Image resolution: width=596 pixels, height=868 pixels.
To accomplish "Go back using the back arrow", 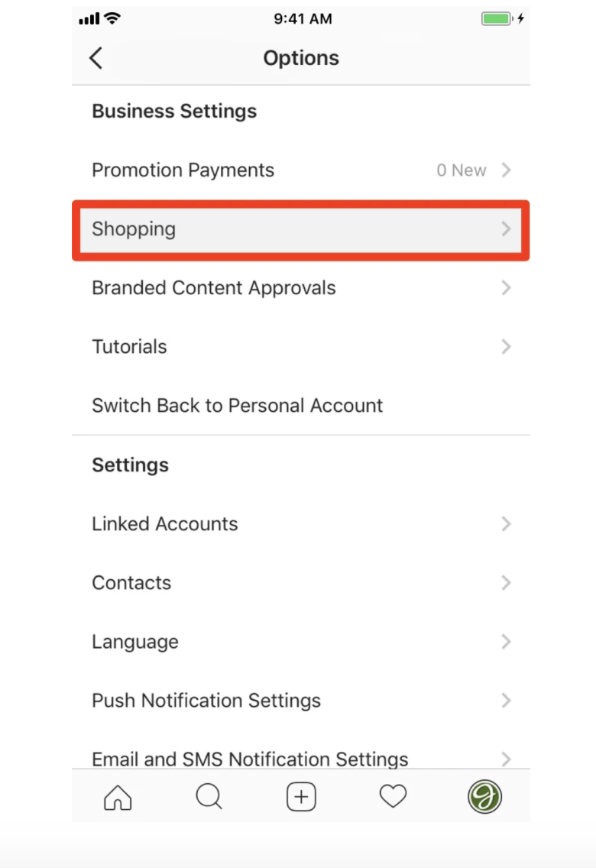I will pyautogui.click(x=96, y=58).
